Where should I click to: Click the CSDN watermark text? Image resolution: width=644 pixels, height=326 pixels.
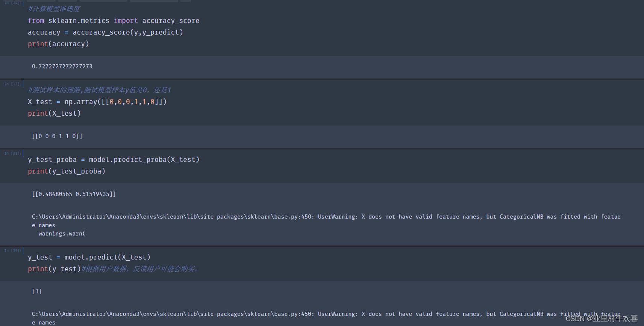602,318
